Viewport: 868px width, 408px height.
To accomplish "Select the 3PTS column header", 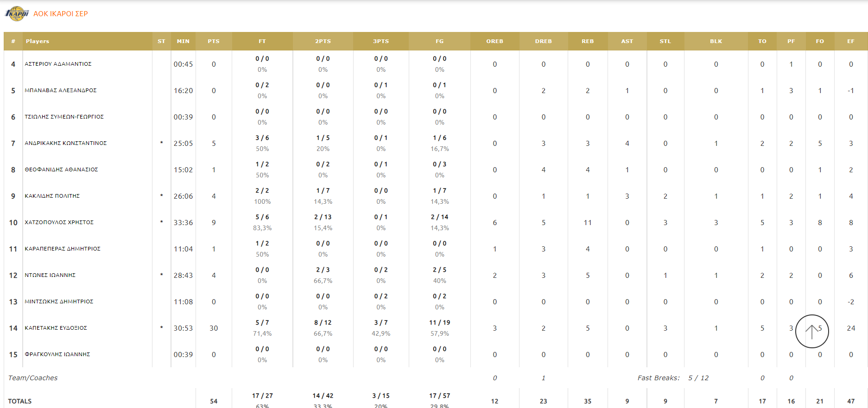I will (x=381, y=41).
